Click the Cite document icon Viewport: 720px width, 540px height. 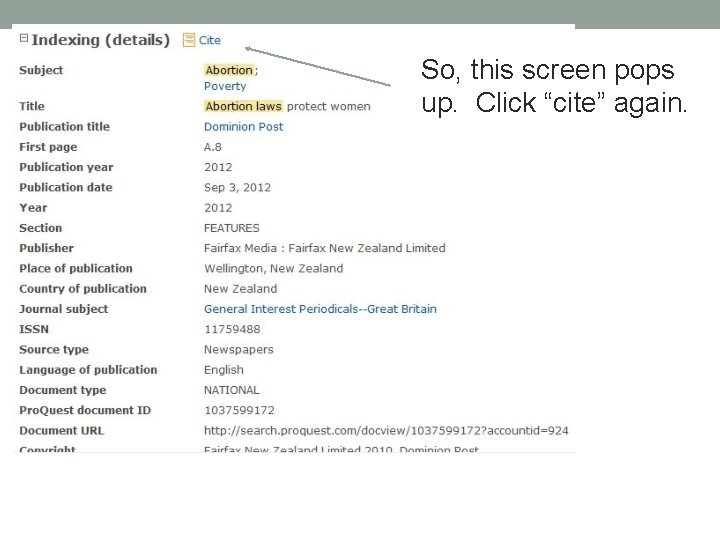point(188,40)
